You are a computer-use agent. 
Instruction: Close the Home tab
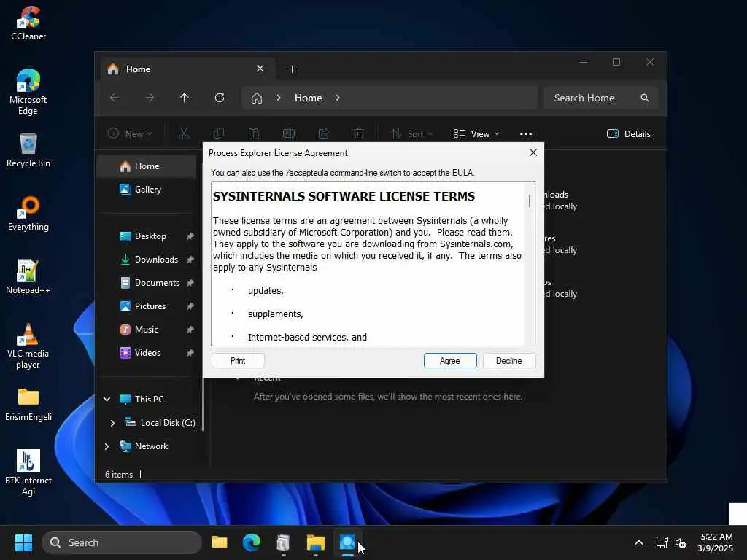260,69
